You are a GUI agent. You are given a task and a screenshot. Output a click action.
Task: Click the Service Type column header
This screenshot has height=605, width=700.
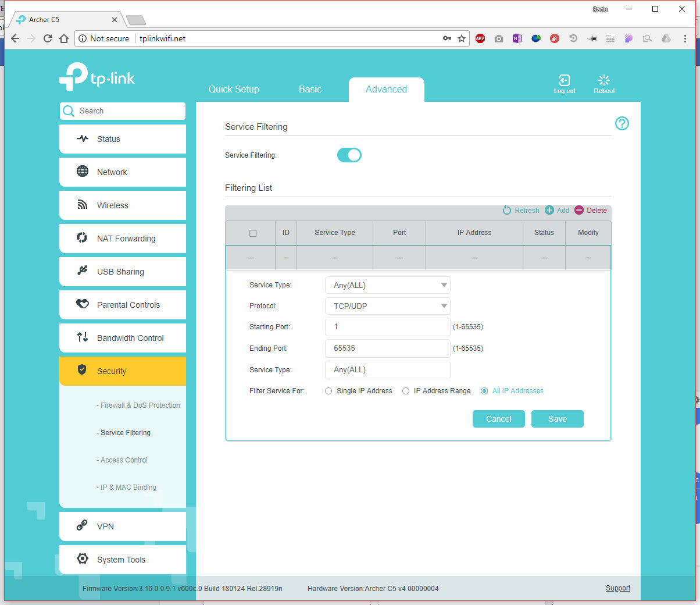[x=335, y=233]
